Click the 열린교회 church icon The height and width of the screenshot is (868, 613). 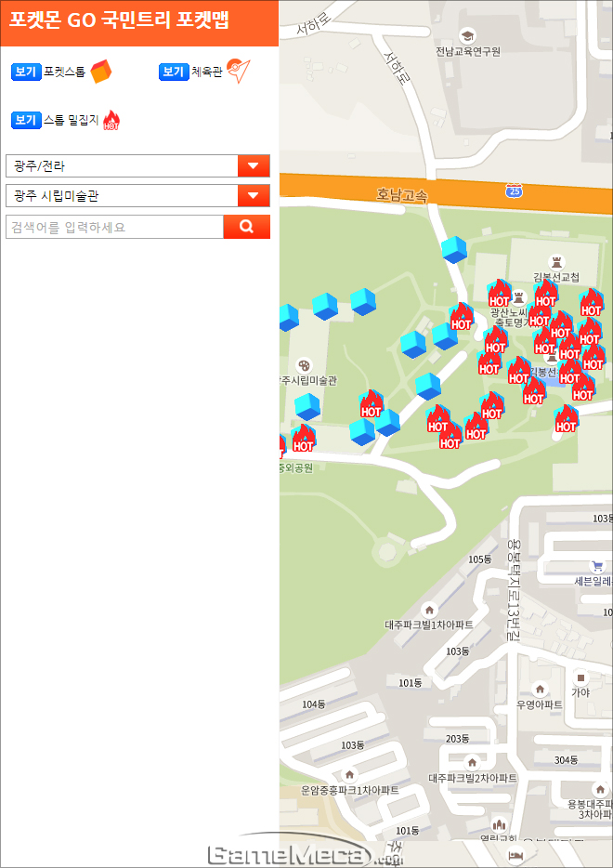(x=499, y=825)
